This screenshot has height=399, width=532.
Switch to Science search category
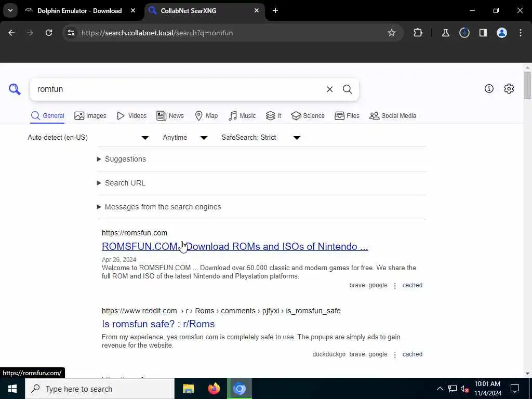click(x=308, y=116)
